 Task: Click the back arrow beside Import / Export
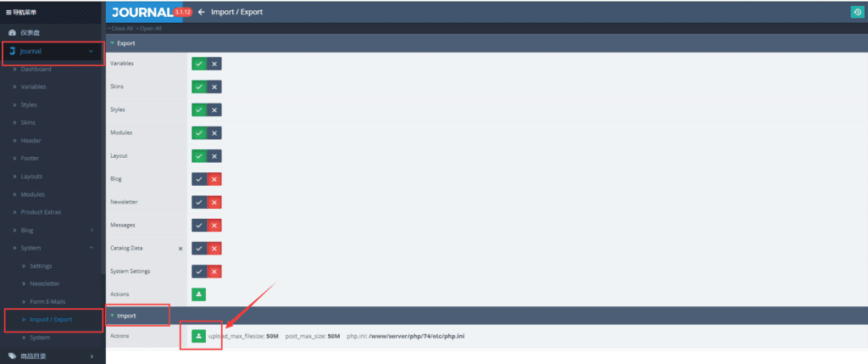pyautogui.click(x=201, y=12)
